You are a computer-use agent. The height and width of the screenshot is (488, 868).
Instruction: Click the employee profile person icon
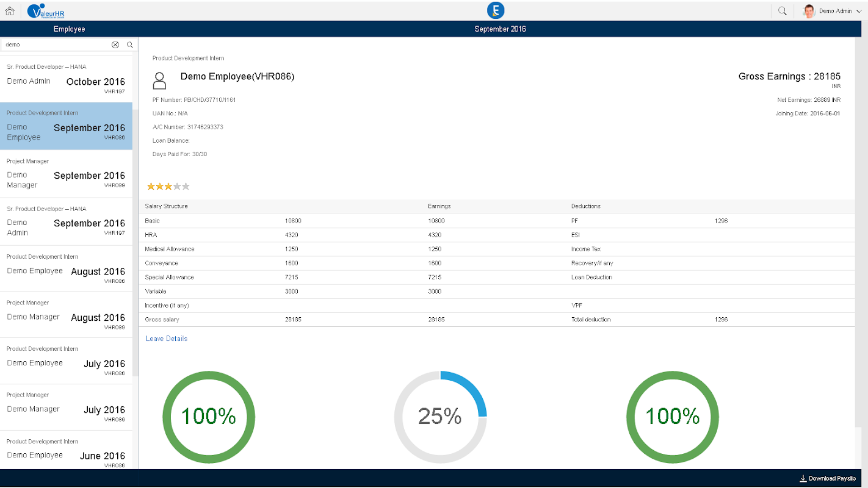pyautogui.click(x=160, y=81)
